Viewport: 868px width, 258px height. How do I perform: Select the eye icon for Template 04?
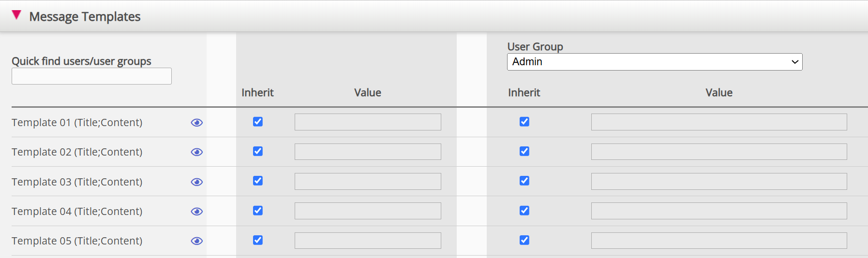click(x=196, y=212)
